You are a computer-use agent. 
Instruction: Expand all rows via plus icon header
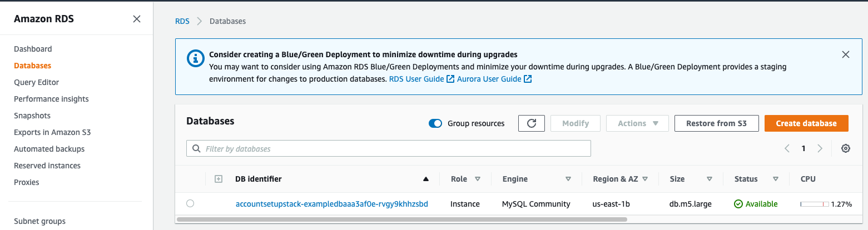[x=219, y=179]
